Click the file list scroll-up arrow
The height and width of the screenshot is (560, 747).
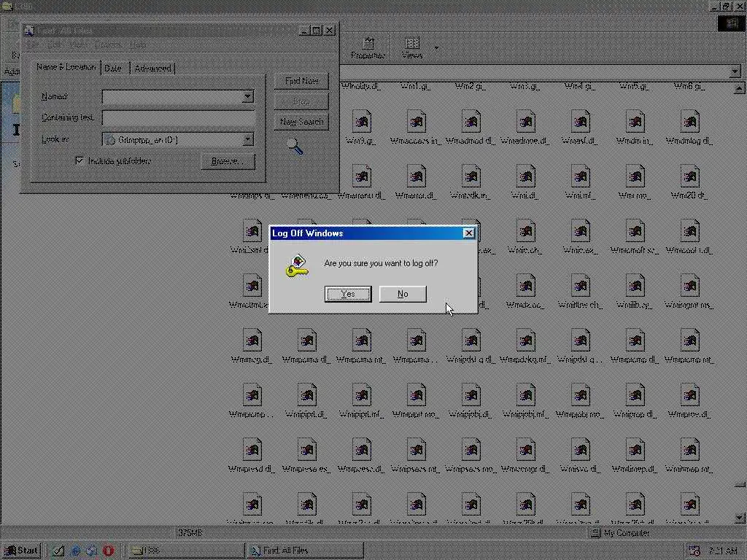click(x=740, y=88)
